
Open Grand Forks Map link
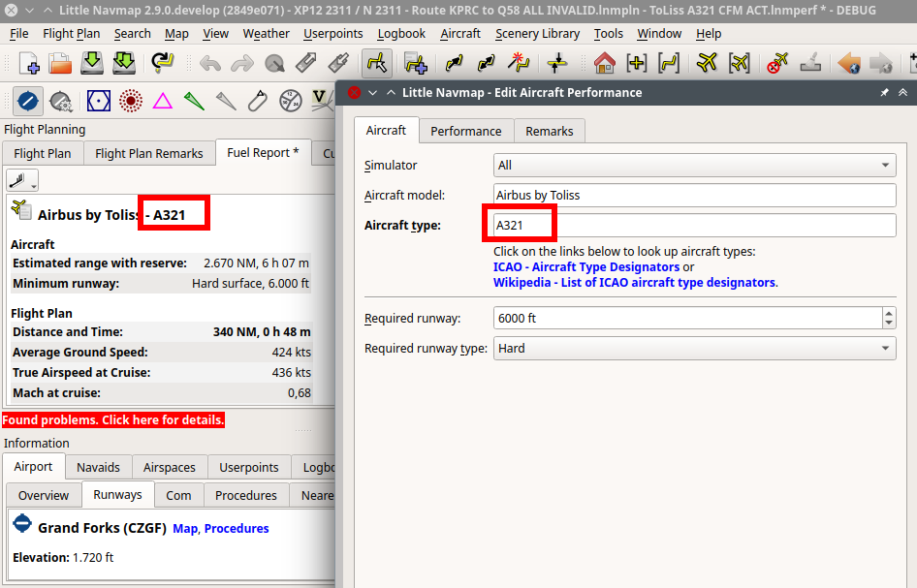coord(185,528)
